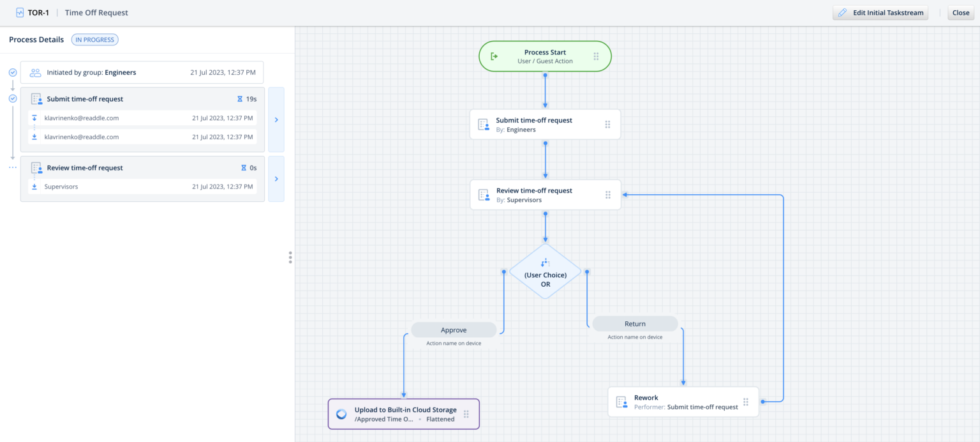Viewport: 980px width, 442px height.
Task: Click the ellipsis beside Review time-off request step
Action: 12,168
